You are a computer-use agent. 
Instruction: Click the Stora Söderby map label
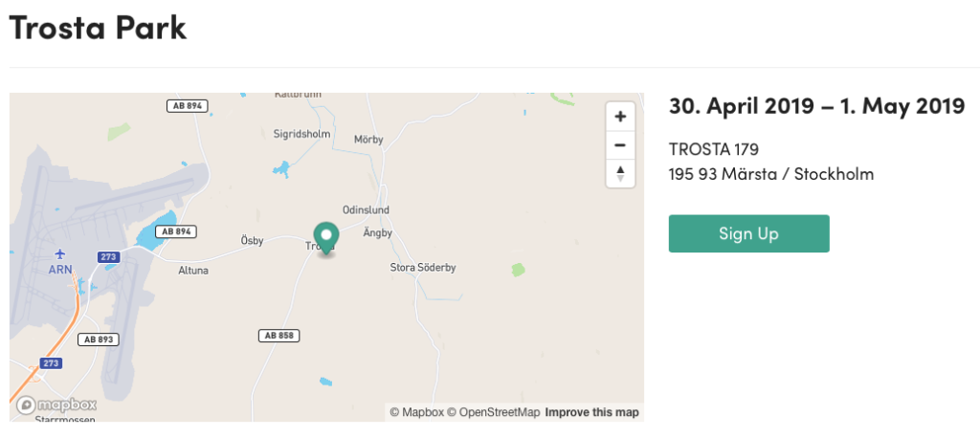click(x=422, y=268)
